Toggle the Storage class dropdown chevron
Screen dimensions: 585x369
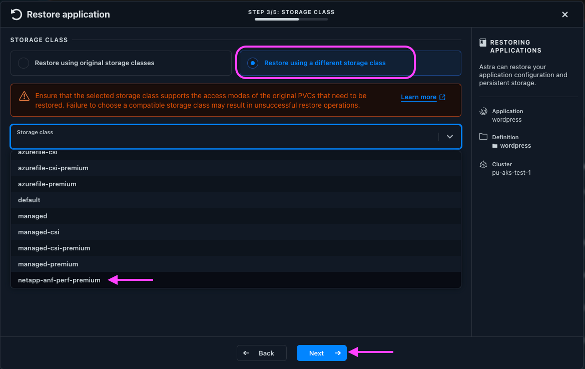point(450,137)
